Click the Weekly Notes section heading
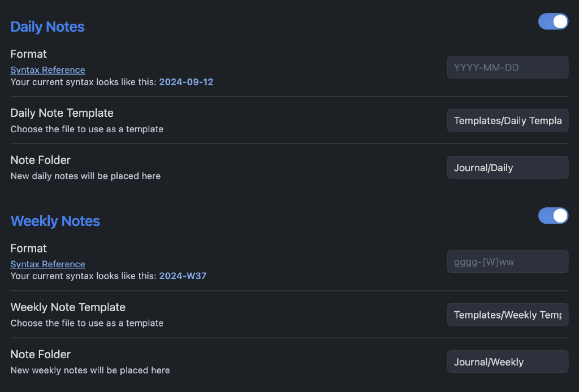579x392 pixels. [55, 221]
